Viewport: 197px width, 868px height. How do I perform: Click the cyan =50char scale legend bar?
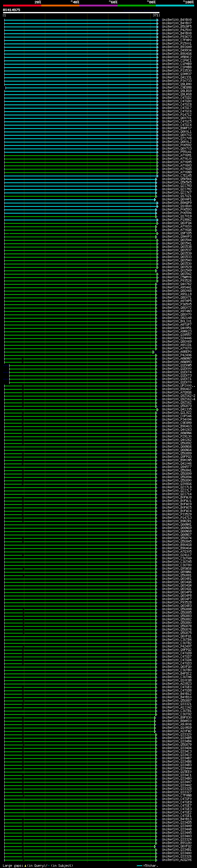coord(139,866)
